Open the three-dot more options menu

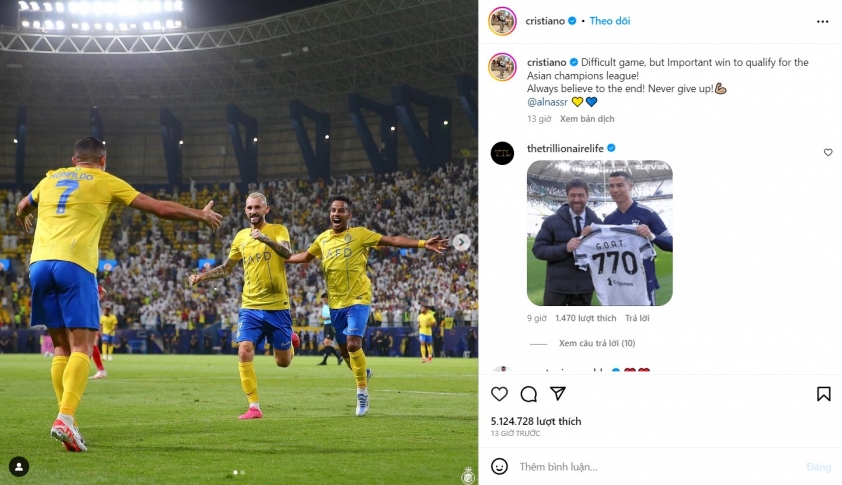pos(822,21)
